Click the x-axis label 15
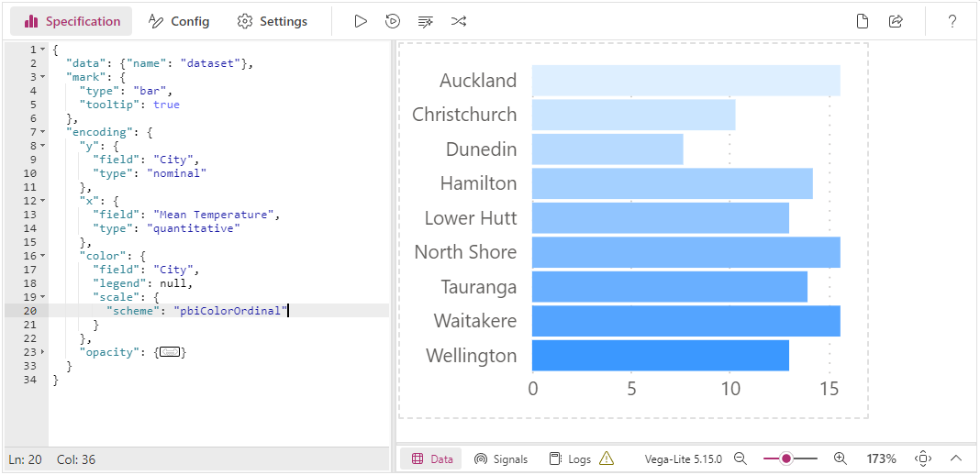 tap(830, 390)
